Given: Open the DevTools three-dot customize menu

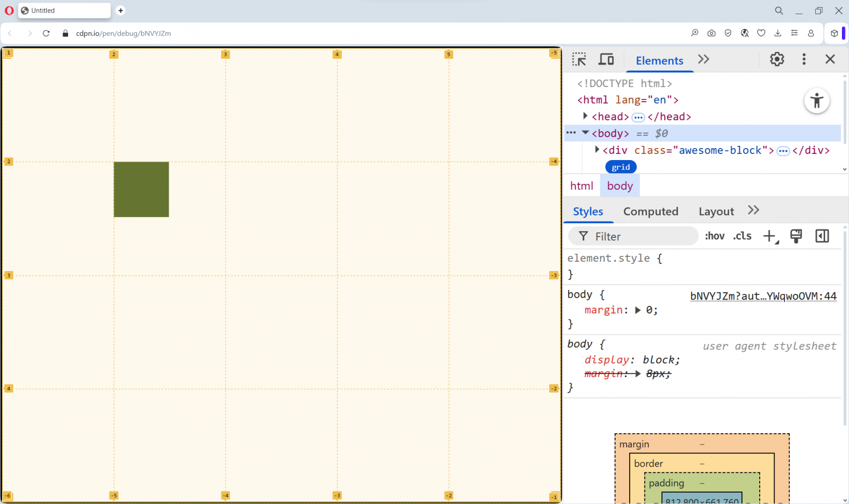Looking at the screenshot, I should click(804, 59).
